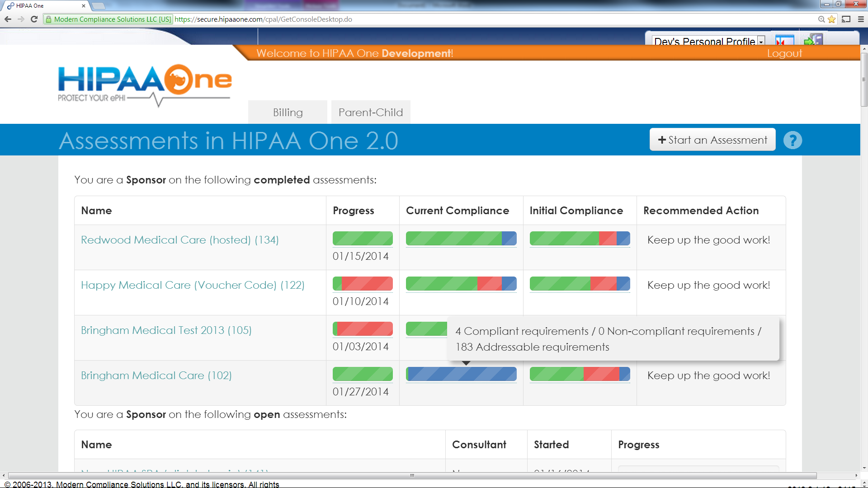The height and width of the screenshot is (488, 868).
Task: Bookmark page using the star icon
Action: pos(831,19)
